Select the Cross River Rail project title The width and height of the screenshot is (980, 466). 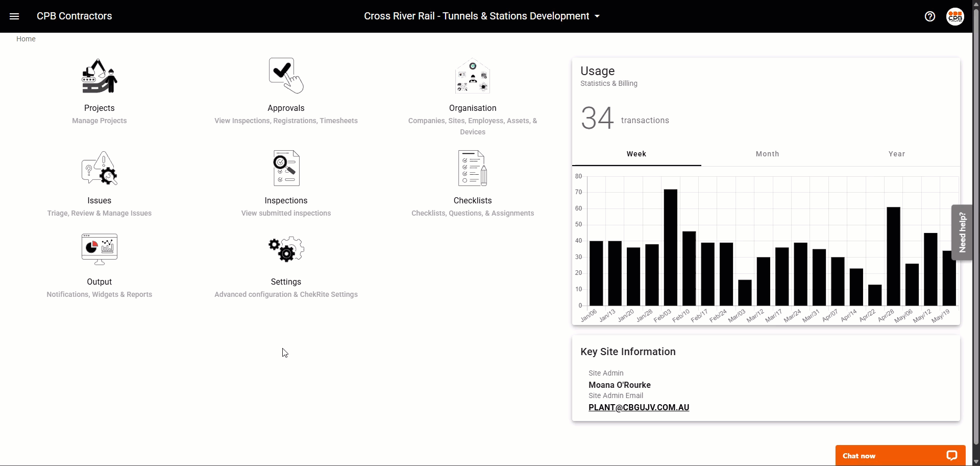(x=477, y=16)
